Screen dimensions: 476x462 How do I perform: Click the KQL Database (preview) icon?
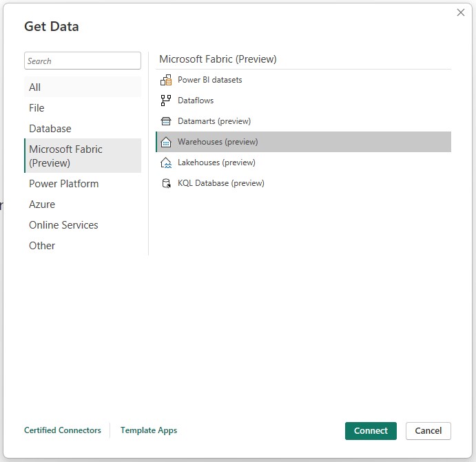[x=166, y=183]
